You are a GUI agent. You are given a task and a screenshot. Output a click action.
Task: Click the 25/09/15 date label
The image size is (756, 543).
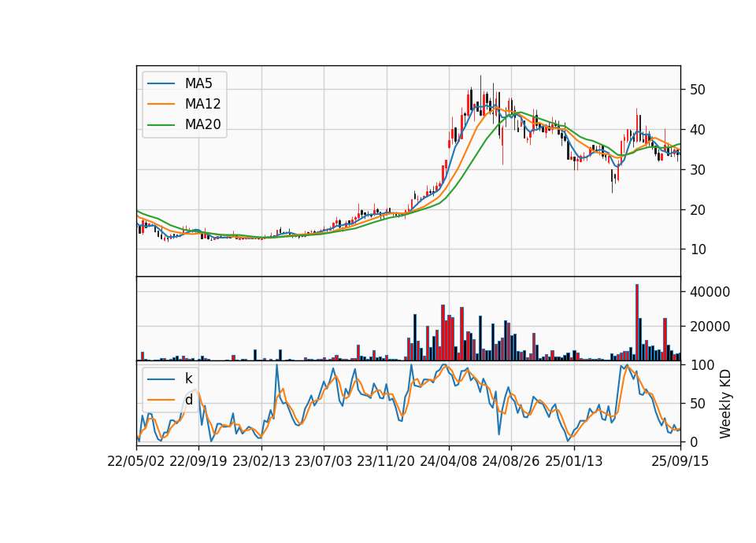click(680, 461)
